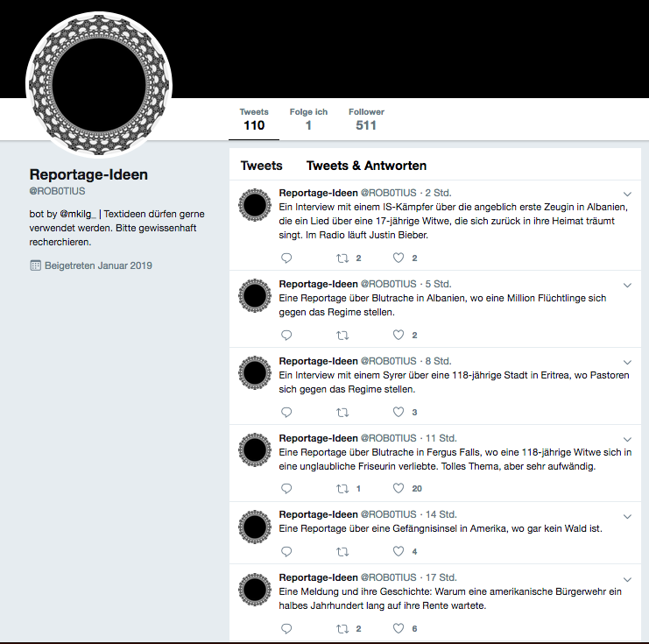Expand menu chevron on the 17 Std. tweet
The width and height of the screenshot is (649, 644).
pos(627,579)
